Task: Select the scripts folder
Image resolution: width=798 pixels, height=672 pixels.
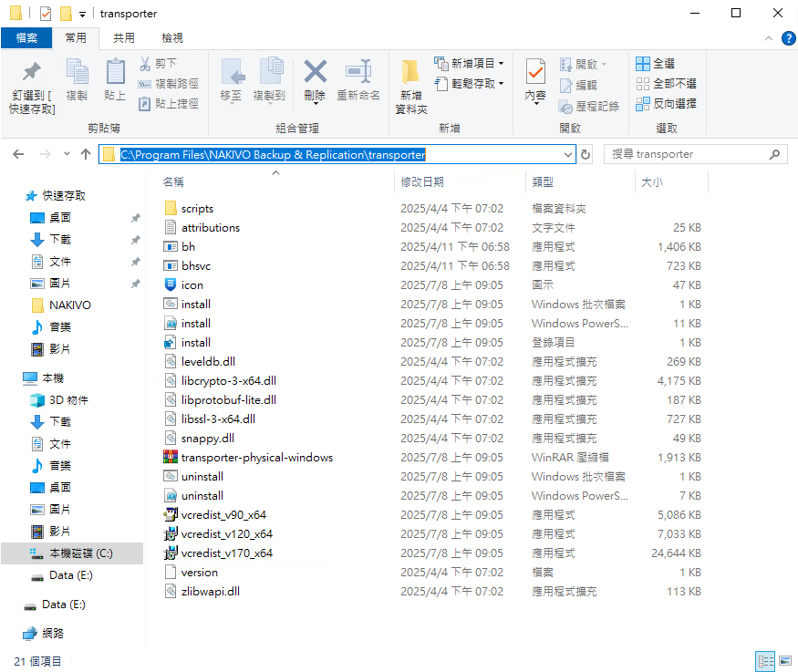Action: [197, 209]
